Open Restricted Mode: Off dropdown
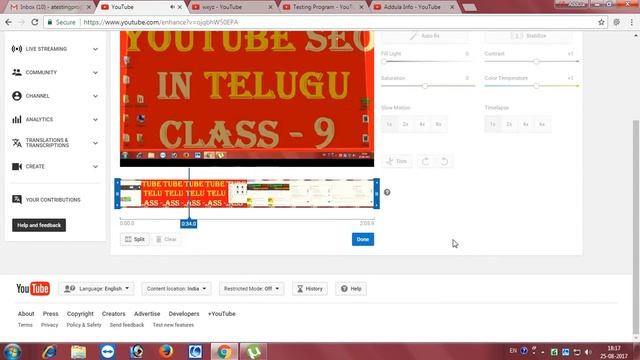The width and height of the screenshot is (640, 360). pyautogui.click(x=251, y=289)
